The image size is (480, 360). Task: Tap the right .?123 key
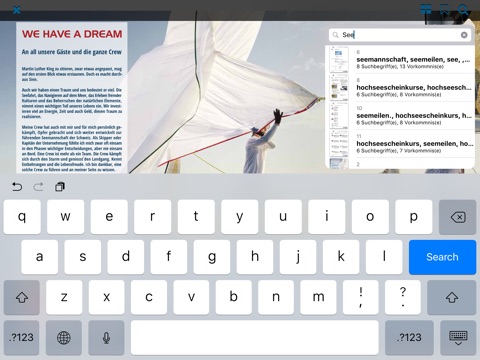(x=409, y=338)
